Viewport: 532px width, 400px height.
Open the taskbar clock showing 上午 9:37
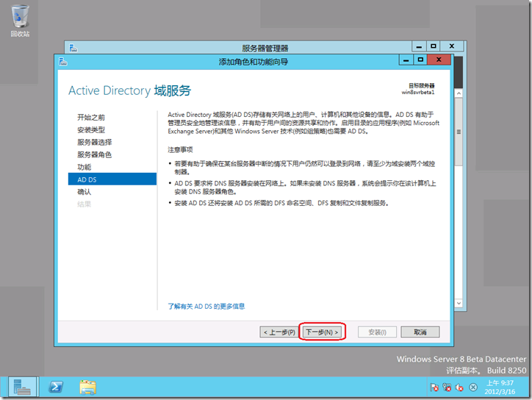coord(500,387)
